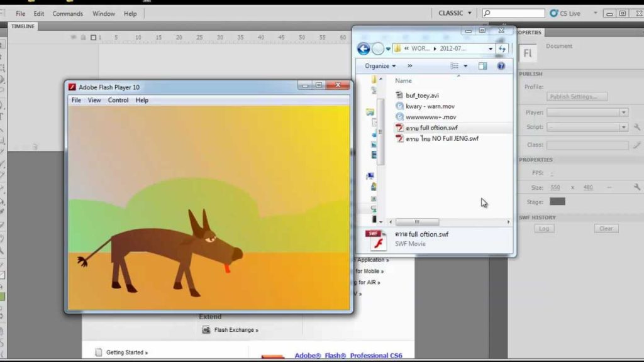Toggle the timeline show/hide all layers eye
The height and width of the screenshot is (362, 644).
[74, 37]
